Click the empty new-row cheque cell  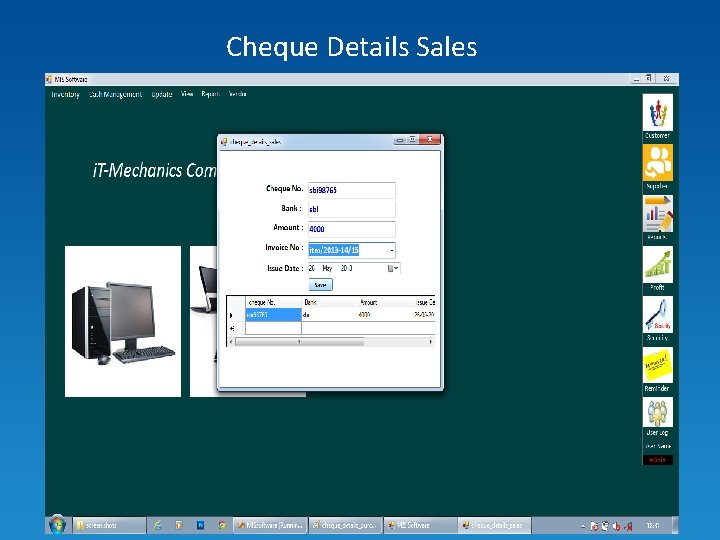(x=273, y=328)
